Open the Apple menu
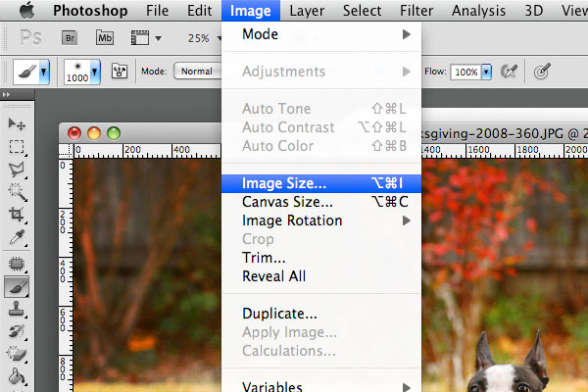Screen dimensions: 588x392 pyautogui.click(x=27, y=10)
